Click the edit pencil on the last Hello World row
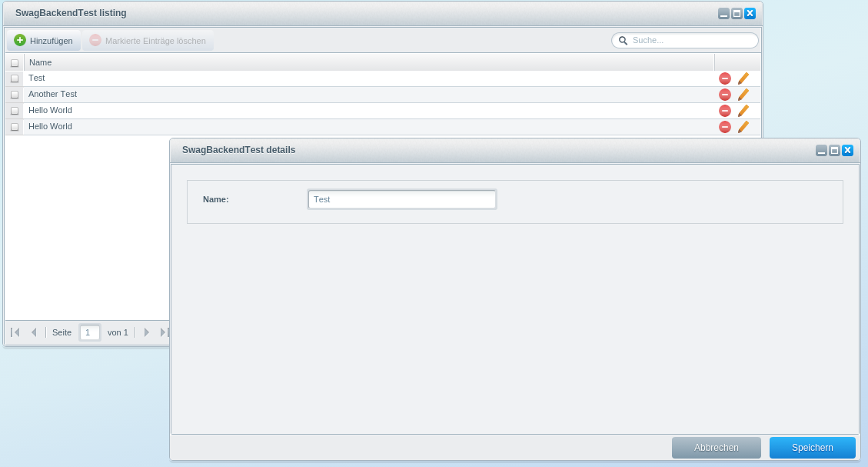Image resolution: width=868 pixels, height=467 pixels. pos(743,126)
